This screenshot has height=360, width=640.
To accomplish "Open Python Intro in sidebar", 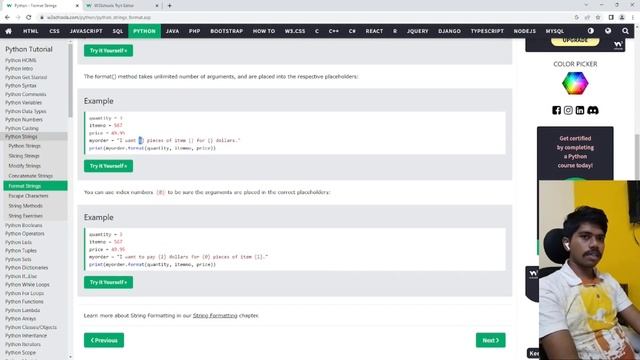I will 19,69.
